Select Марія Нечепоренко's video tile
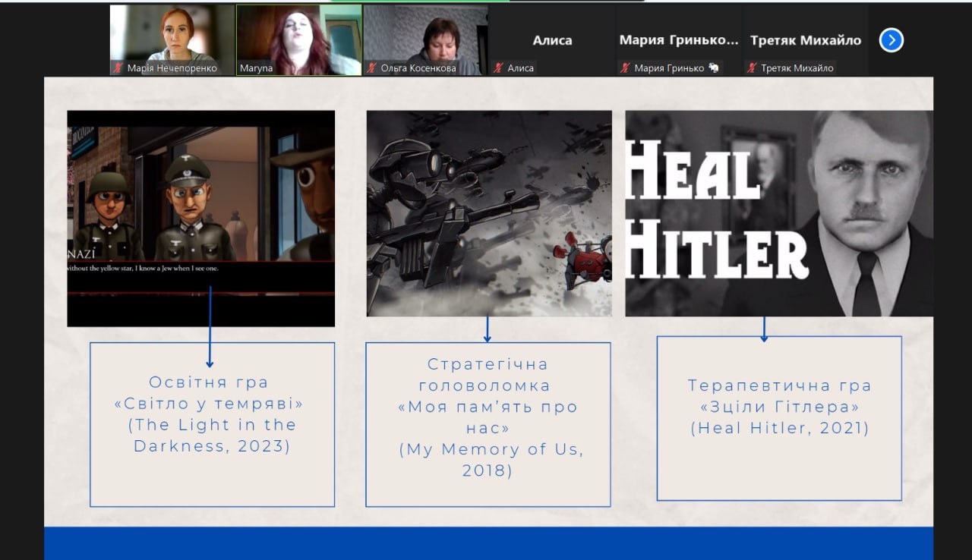The image size is (972, 560). [x=172, y=34]
